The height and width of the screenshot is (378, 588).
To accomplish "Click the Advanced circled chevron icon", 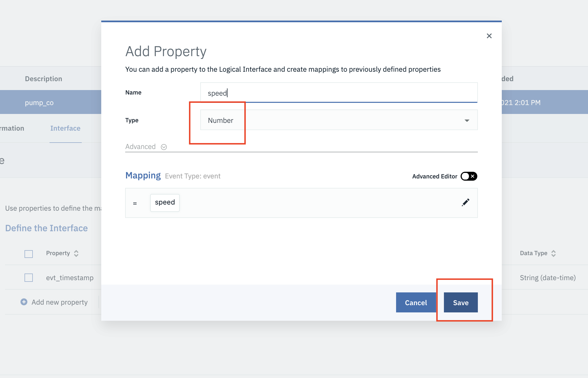I will 164,147.
